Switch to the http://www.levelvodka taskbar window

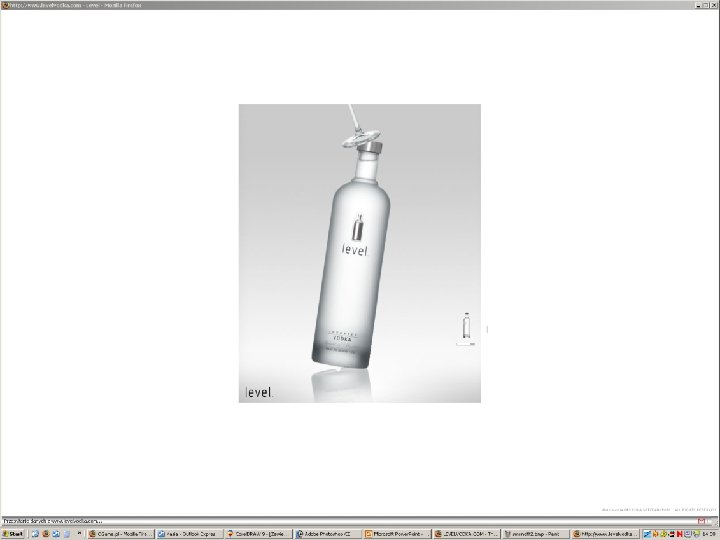click(605, 534)
